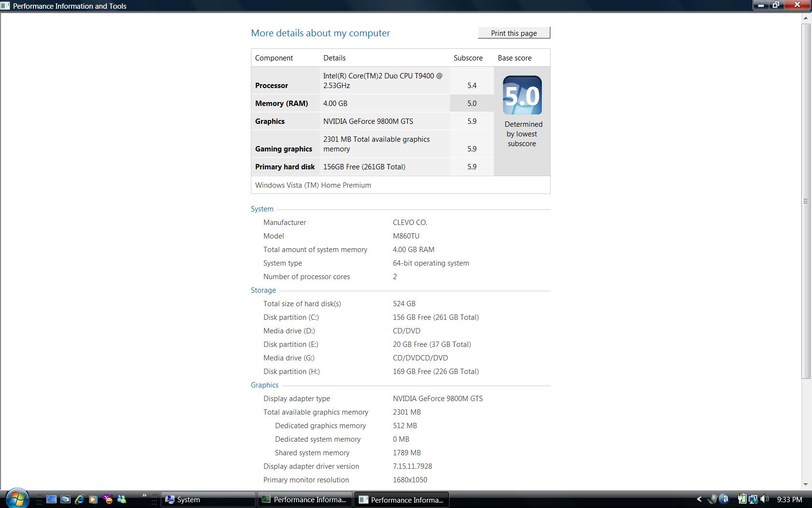Image resolution: width=812 pixels, height=508 pixels.
Task: Click the 1789 MB shared system memory
Action: coord(407,453)
